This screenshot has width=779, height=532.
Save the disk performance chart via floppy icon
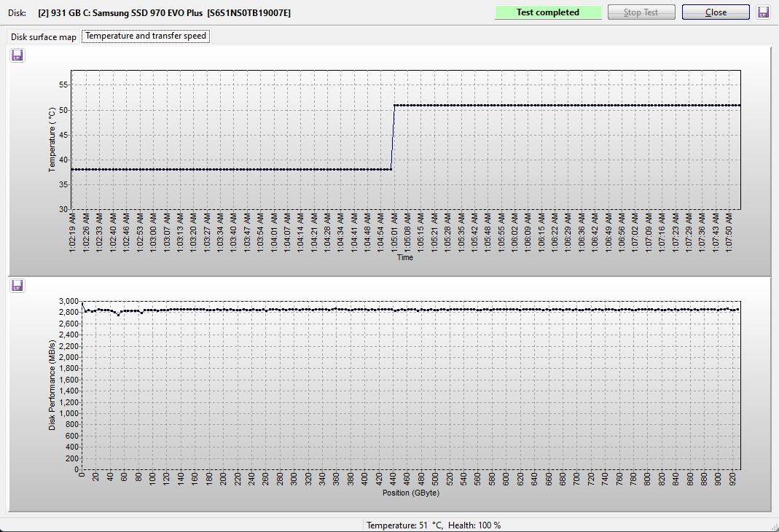pyautogui.click(x=17, y=286)
